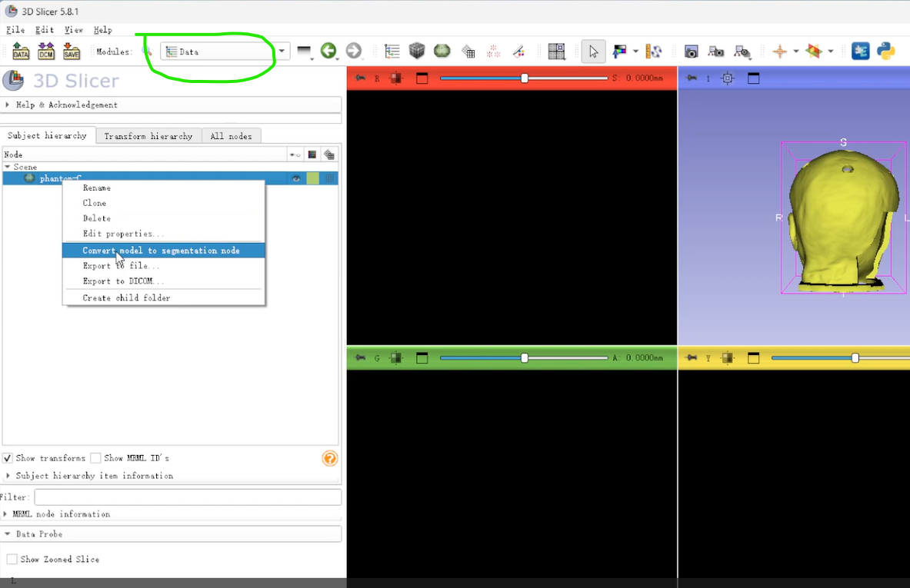Open crosshair options dropdown arrow
This screenshot has height=588, width=910.
point(795,51)
